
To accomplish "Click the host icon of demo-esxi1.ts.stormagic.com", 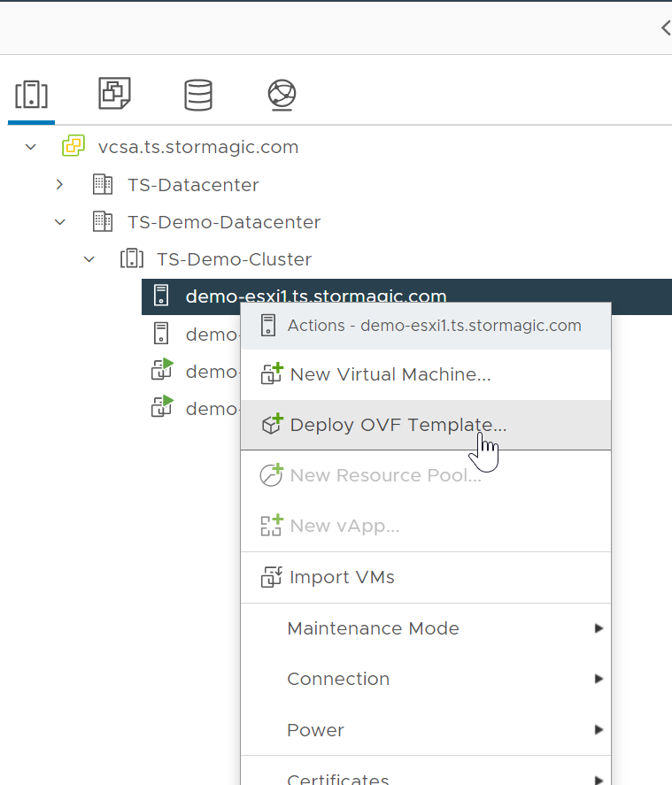I will point(161,295).
